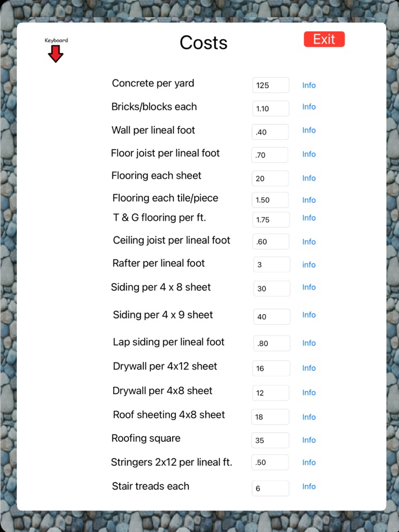Open Info for T & G flooring

(x=309, y=218)
